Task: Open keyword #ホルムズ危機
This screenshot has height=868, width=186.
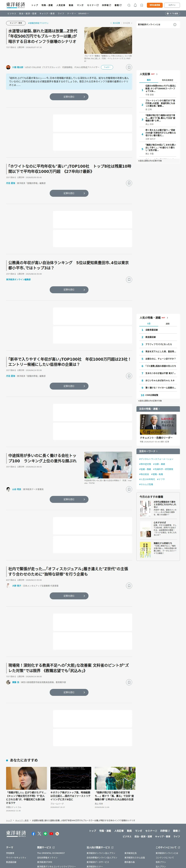Action: click(146, 484)
